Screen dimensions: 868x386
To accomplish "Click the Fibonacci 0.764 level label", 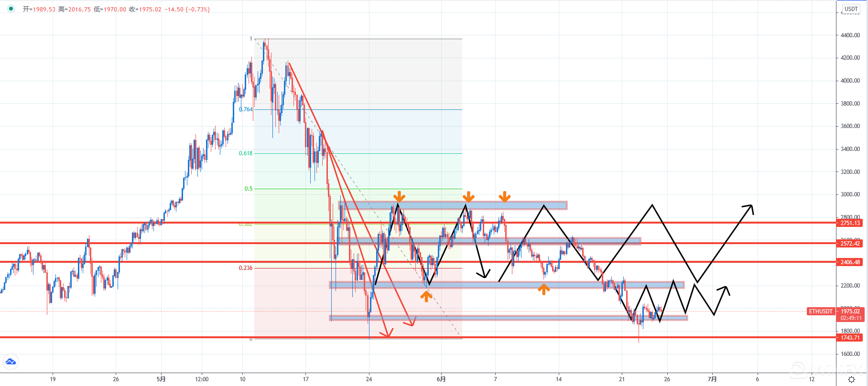I will [x=246, y=109].
